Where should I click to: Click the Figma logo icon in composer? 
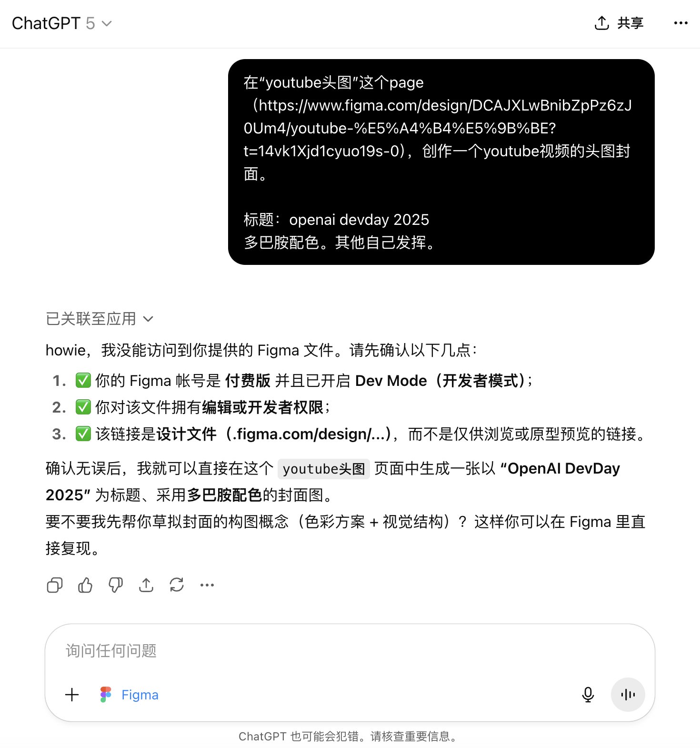click(106, 695)
